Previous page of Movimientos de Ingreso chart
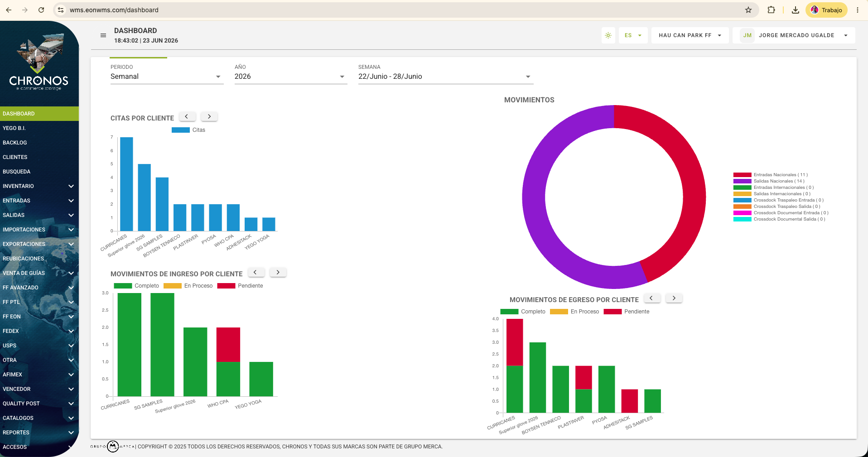This screenshot has width=868, height=457. coord(256,272)
